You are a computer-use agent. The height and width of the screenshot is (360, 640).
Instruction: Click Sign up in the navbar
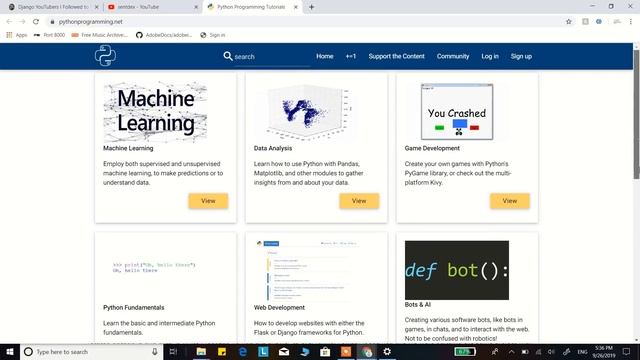point(521,56)
